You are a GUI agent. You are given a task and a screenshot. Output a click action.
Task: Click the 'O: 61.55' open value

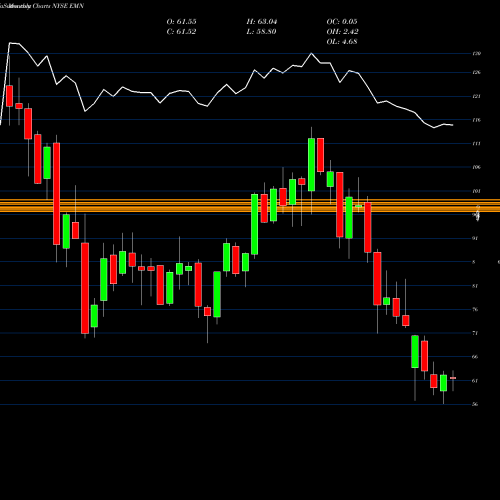181,22
